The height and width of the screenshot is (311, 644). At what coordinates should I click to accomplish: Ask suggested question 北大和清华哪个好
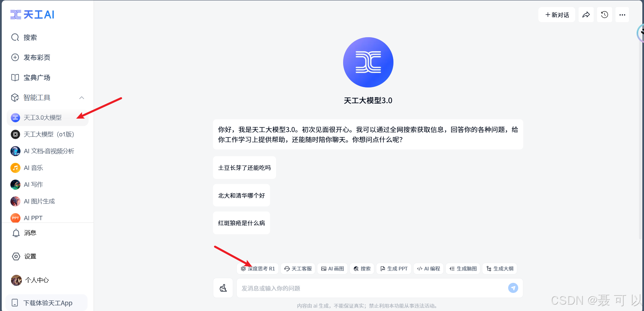(241, 195)
